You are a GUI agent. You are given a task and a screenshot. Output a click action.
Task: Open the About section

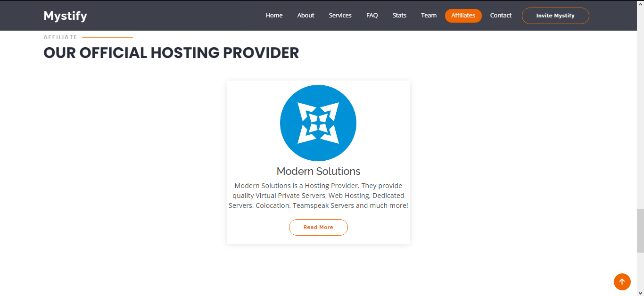(x=305, y=16)
